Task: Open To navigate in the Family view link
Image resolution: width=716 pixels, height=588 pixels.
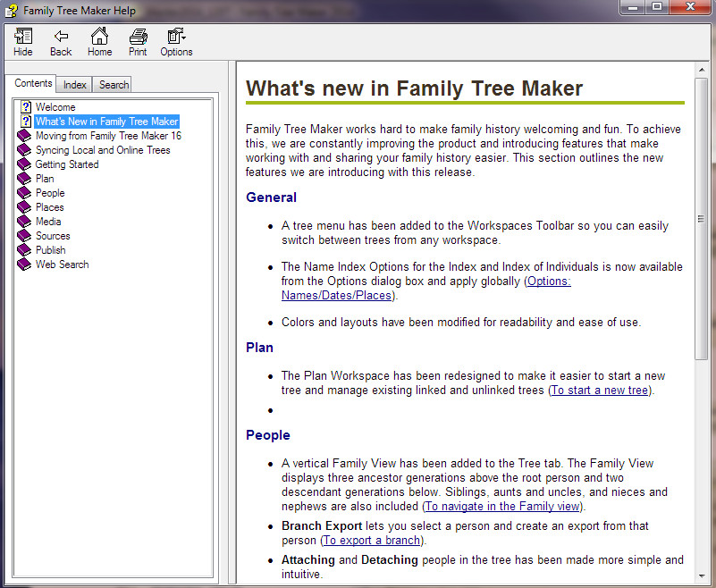Action: pyautogui.click(x=502, y=507)
